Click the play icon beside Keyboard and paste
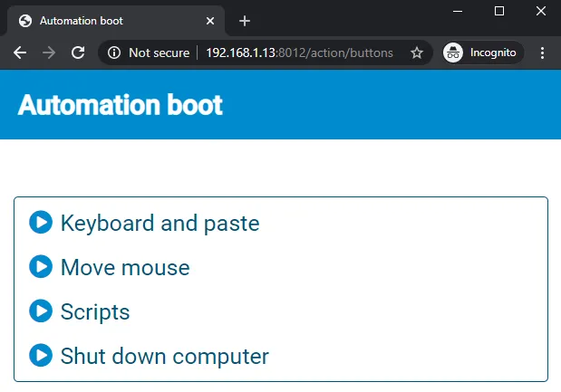Image resolution: width=561 pixels, height=392 pixels. [41, 222]
